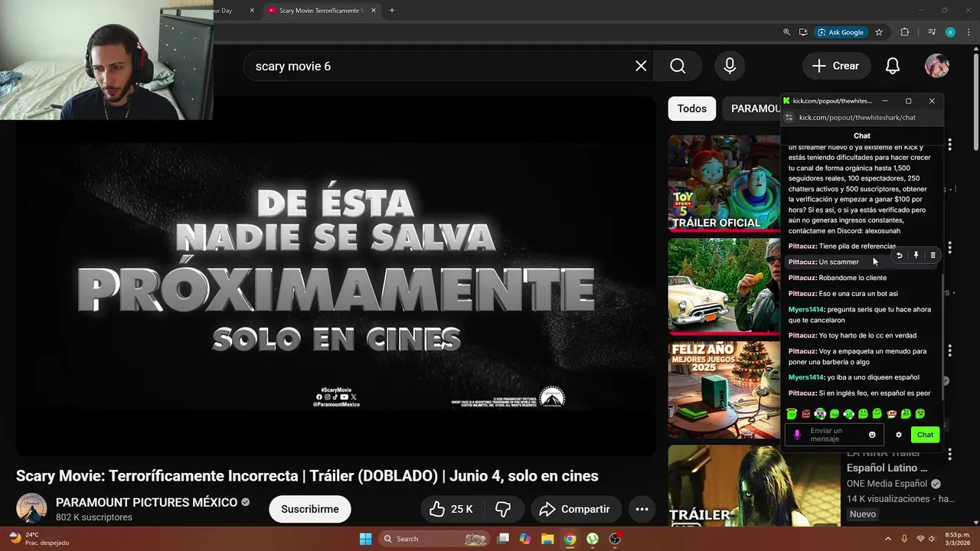980x551 pixels.
Task: Open the PARAMOUNT PICTURES MÉXICO channel name
Action: [146, 502]
